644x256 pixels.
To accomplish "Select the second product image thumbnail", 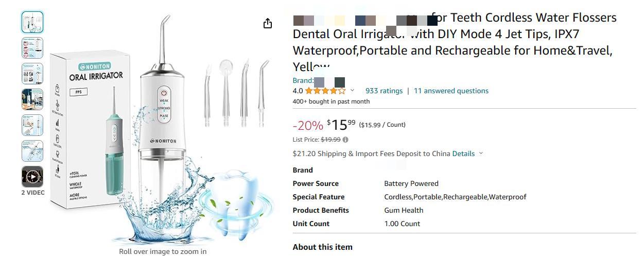I will 32,48.
